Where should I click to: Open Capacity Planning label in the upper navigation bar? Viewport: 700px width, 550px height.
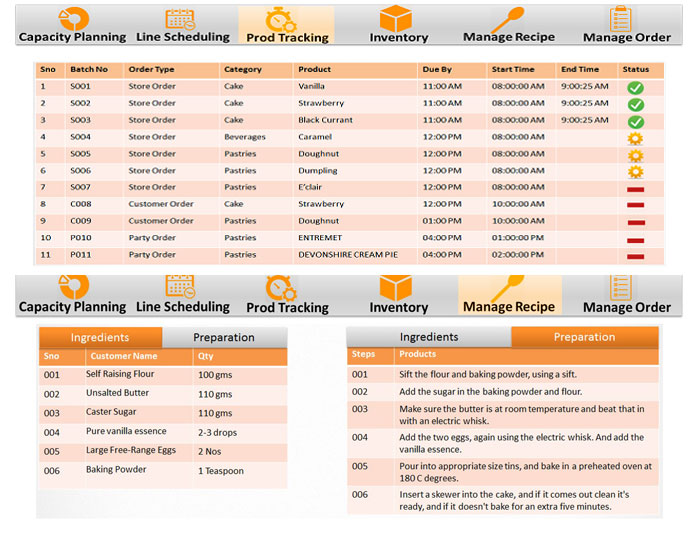point(72,37)
